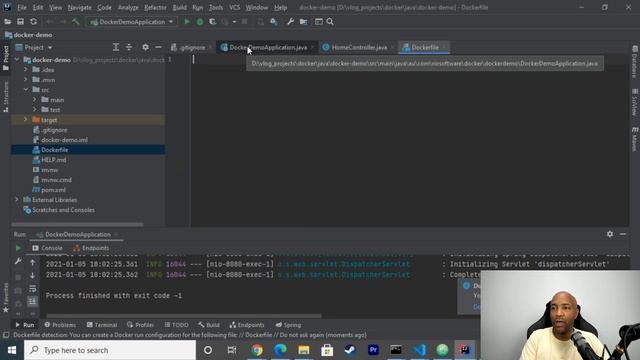
Task: Click the Synchronize reload icon
Action: tap(33, 22)
